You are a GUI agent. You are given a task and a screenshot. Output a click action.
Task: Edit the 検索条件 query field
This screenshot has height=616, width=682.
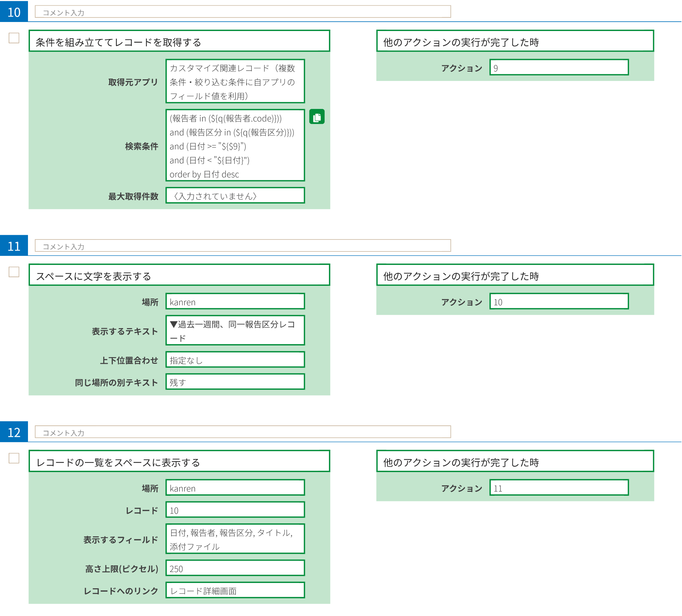pyautogui.click(x=235, y=146)
